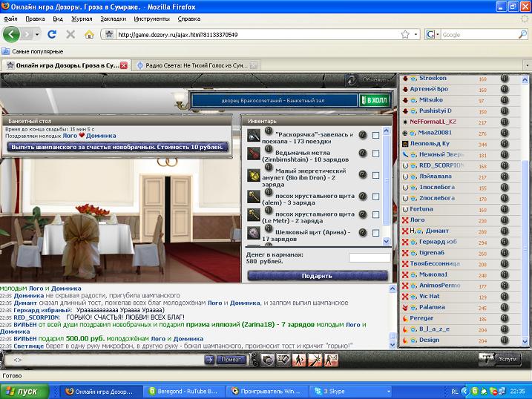Click the Малый энергетический амулет item icon
532x399 pixels.
(x=254, y=175)
